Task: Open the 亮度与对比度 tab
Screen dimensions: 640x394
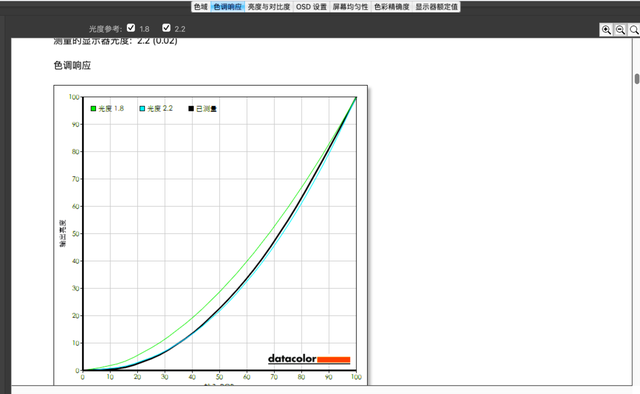Action: click(269, 7)
